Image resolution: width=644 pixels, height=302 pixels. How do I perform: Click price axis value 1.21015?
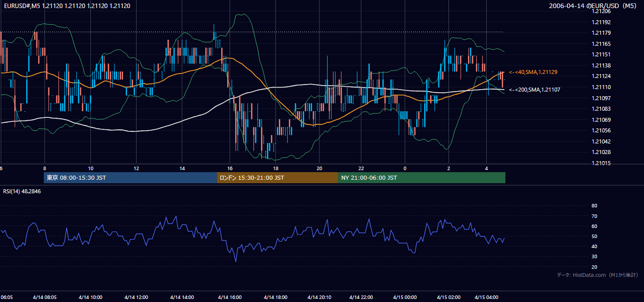[x=602, y=163]
